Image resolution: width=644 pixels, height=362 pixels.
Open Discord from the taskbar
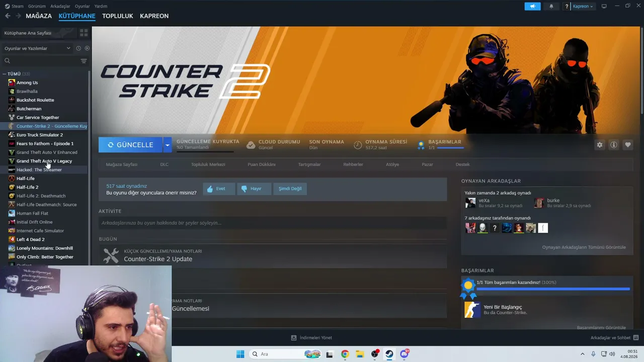[x=405, y=354]
